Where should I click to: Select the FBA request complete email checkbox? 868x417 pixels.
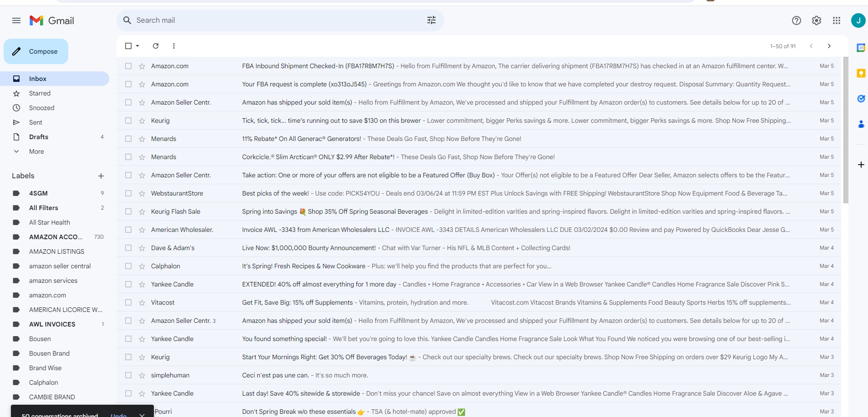tap(128, 84)
